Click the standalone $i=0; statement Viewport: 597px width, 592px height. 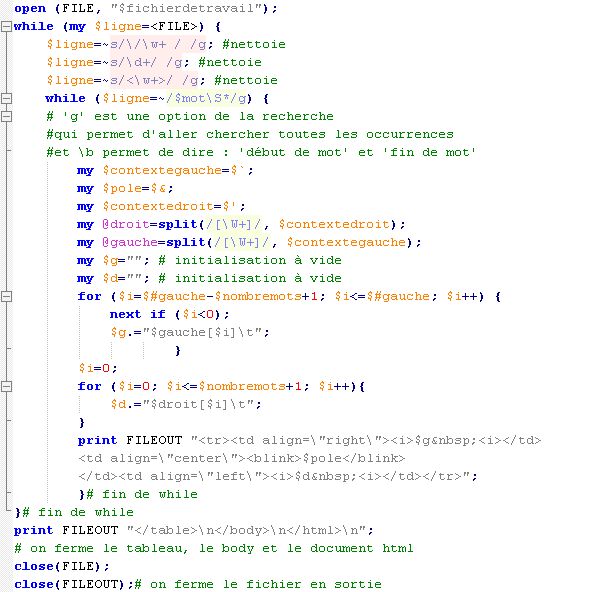pyautogui.click(x=98, y=368)
